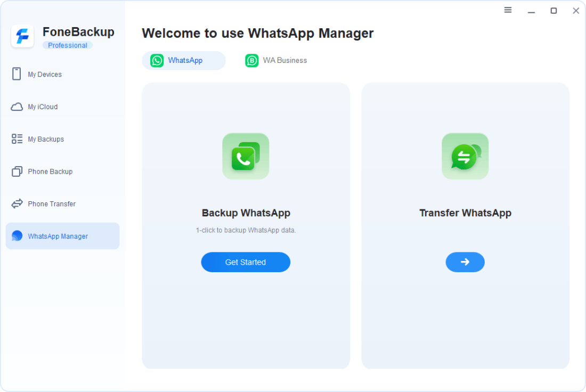Screen dimensions: 586x392
Task: Click the WhatsApp Manager bubble icon
Action: coord(17,236)
